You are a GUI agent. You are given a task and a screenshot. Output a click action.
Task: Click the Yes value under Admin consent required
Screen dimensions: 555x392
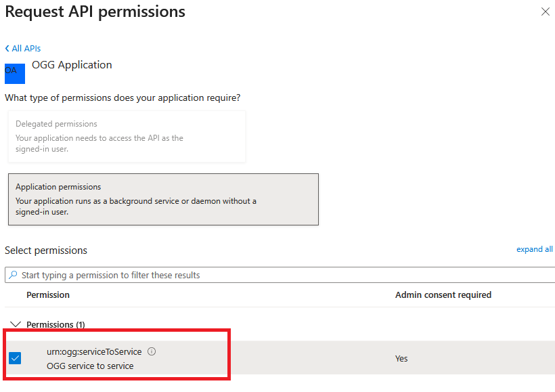pyautogui.click(x=401, y=358)
